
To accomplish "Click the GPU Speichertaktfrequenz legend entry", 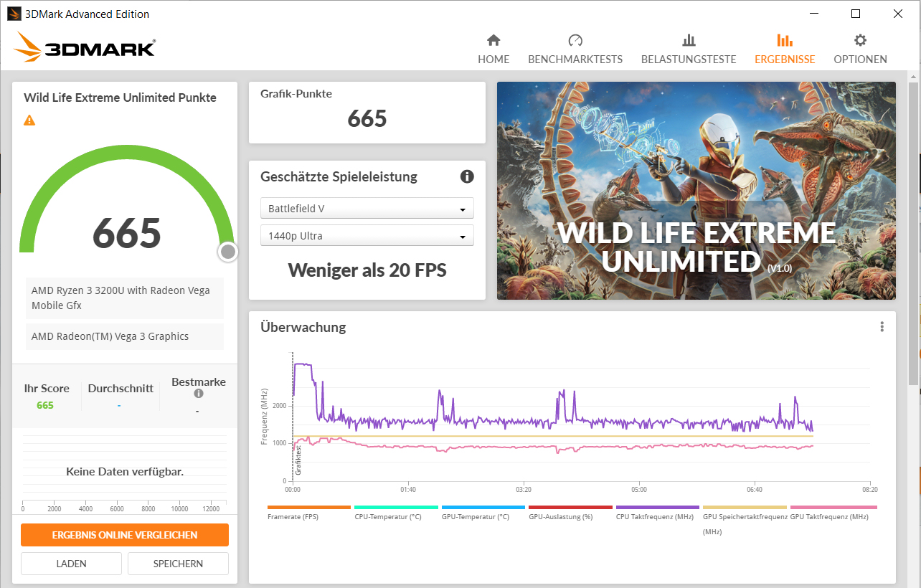I will (745, 521).
